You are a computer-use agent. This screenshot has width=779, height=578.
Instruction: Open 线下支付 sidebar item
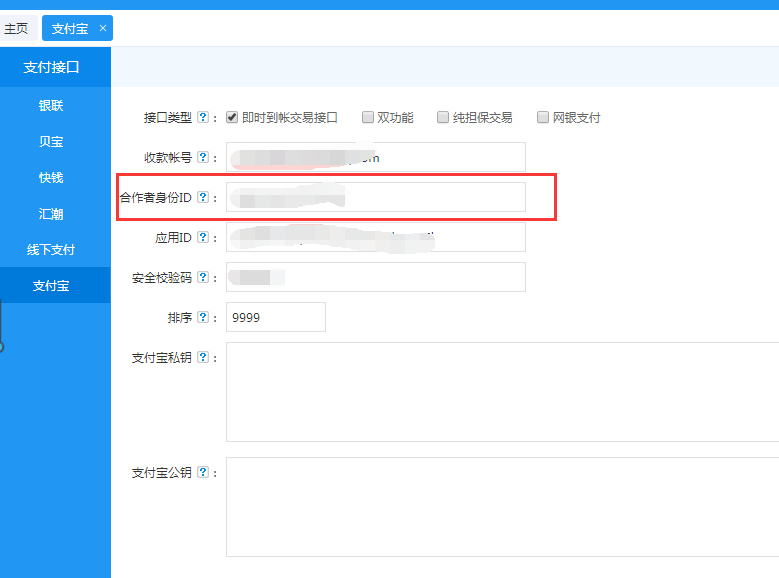coord(51,249)
